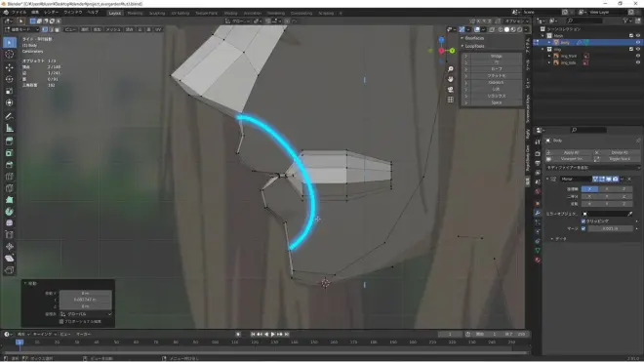The height and width of the screenshot is (362, 644).
Task: Pick mirror object with eyedropper icon
Action: [629, 214]
